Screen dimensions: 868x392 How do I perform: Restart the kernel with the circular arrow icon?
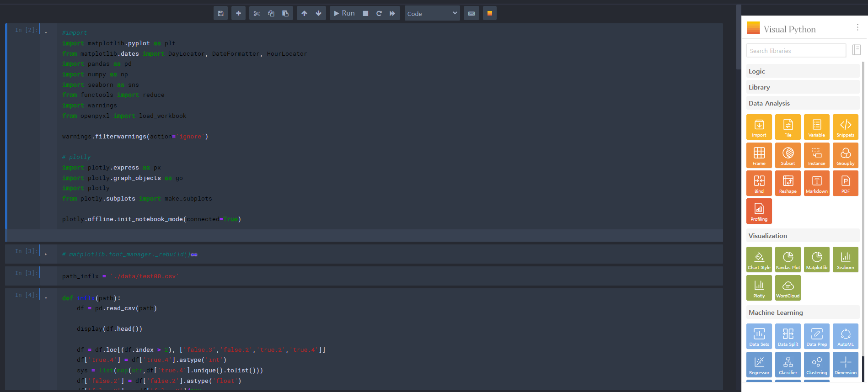pos(379,13)
